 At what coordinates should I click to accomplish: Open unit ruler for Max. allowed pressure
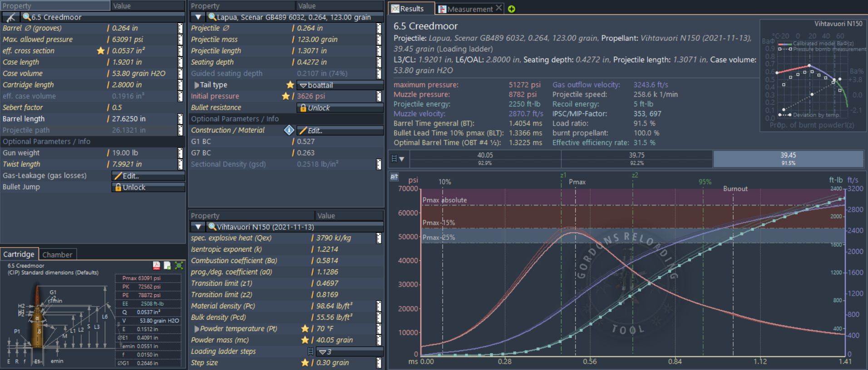pos(180,39)
